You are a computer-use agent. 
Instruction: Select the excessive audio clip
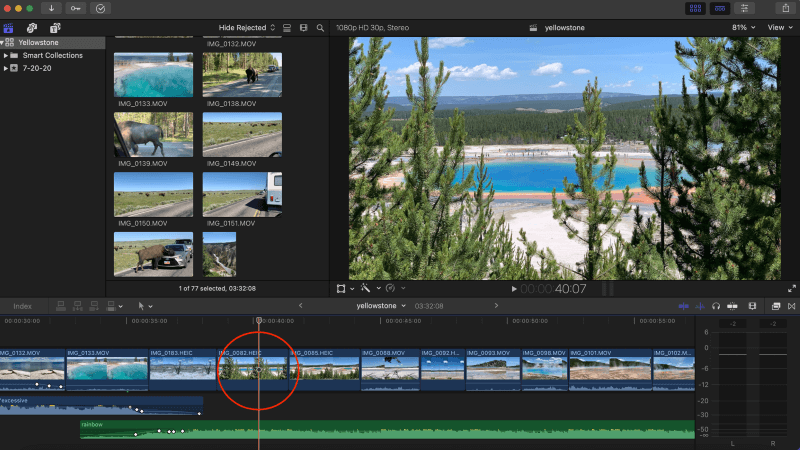point(101,406)
